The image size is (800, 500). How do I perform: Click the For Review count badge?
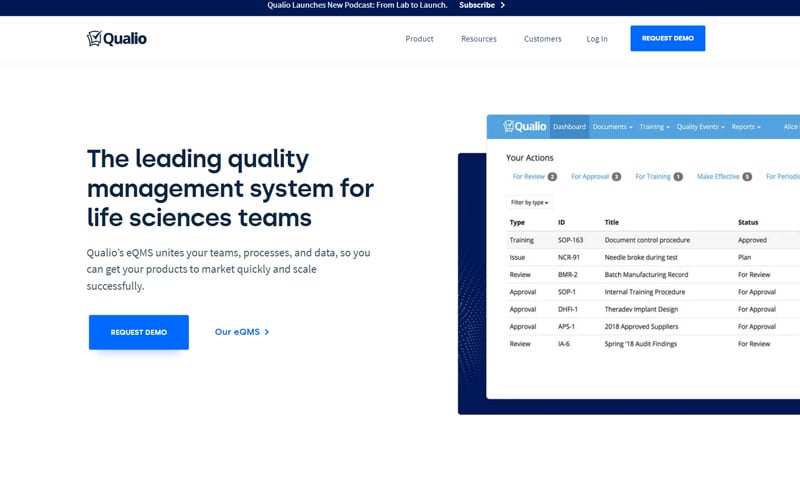pos(552,177)
